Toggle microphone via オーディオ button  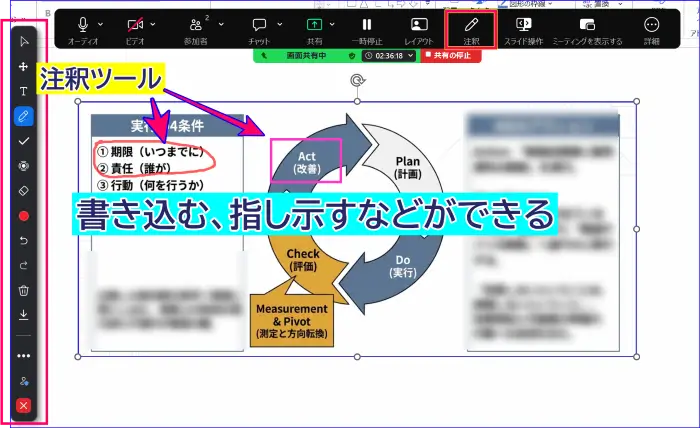[x=83, y=29]
